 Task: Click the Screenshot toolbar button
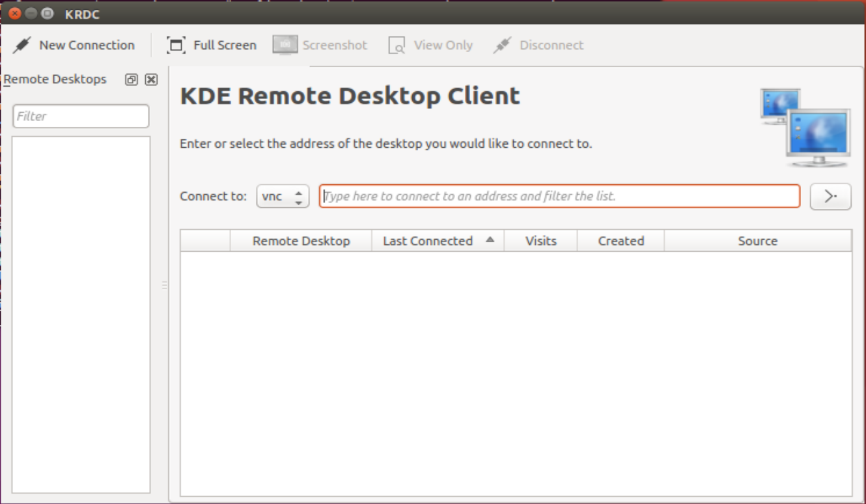pos(320,45)
